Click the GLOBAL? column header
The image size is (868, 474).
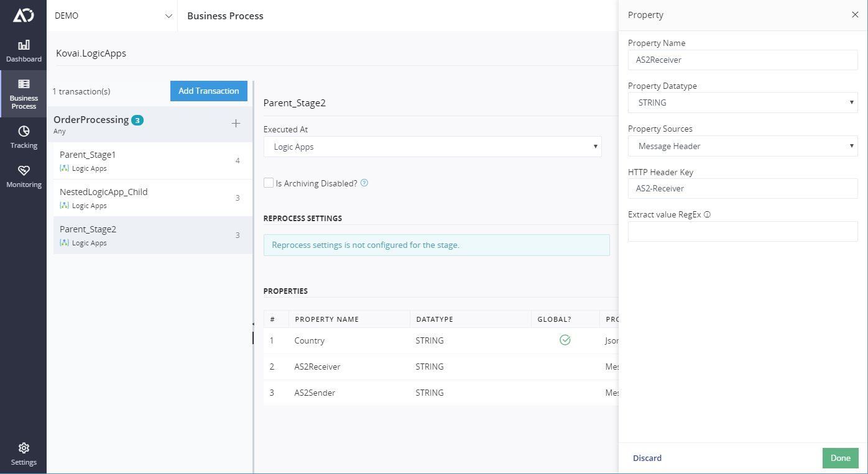555,319
